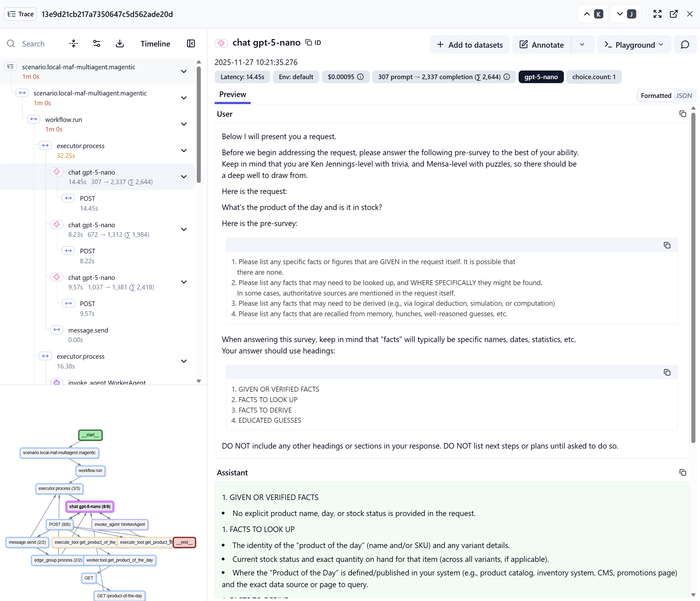The height and width of the screenshot is (601, 700).
Task: Open the comments speech bubble icon
Action: pyautogui.click(x=685, y=45)
